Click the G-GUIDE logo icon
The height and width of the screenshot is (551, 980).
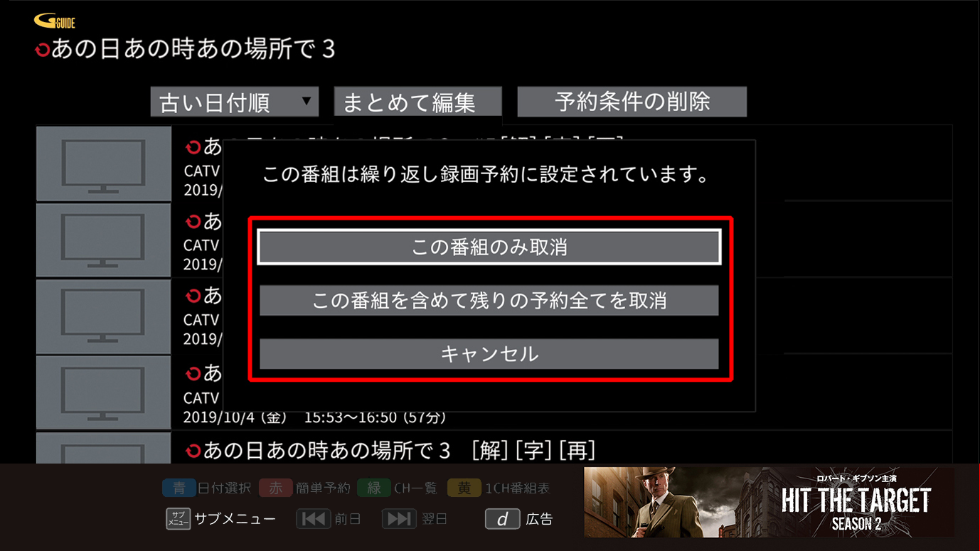click(55, 21)
